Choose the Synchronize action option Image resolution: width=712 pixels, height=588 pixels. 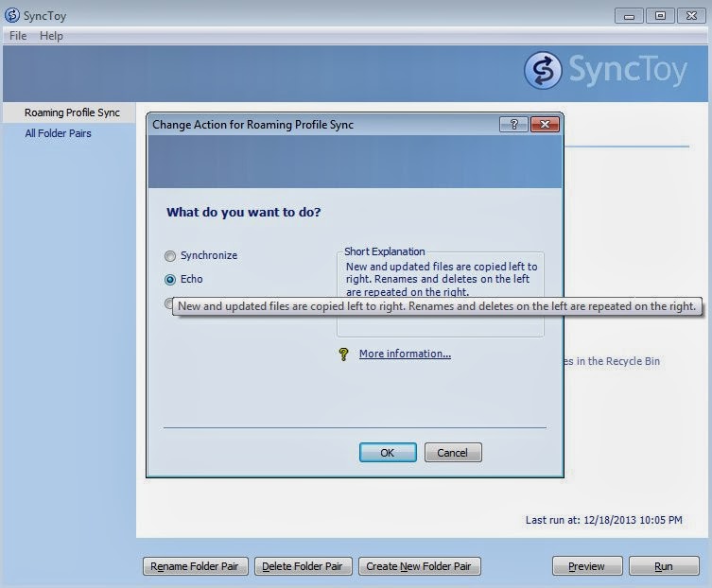coord(200,255)
